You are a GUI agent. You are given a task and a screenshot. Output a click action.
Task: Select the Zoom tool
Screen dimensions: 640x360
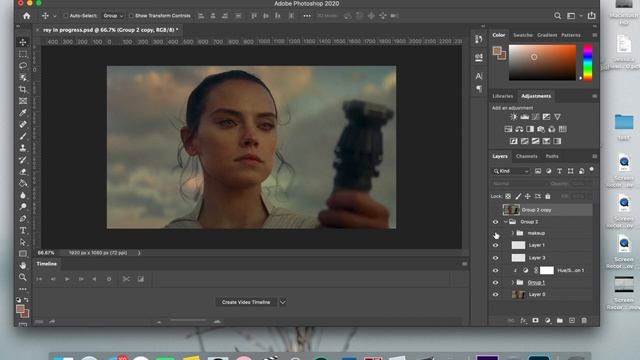tap(23, 277)
